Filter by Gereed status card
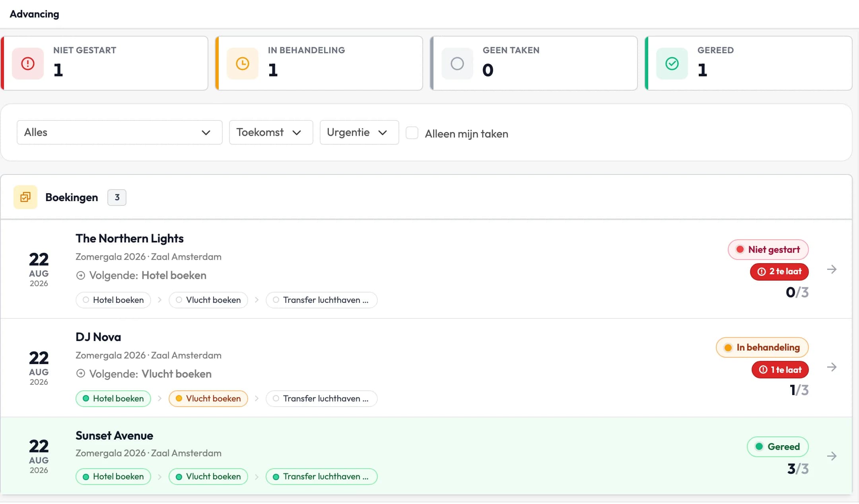The width and height of the screenshot is (859, 504). point(748,63)
